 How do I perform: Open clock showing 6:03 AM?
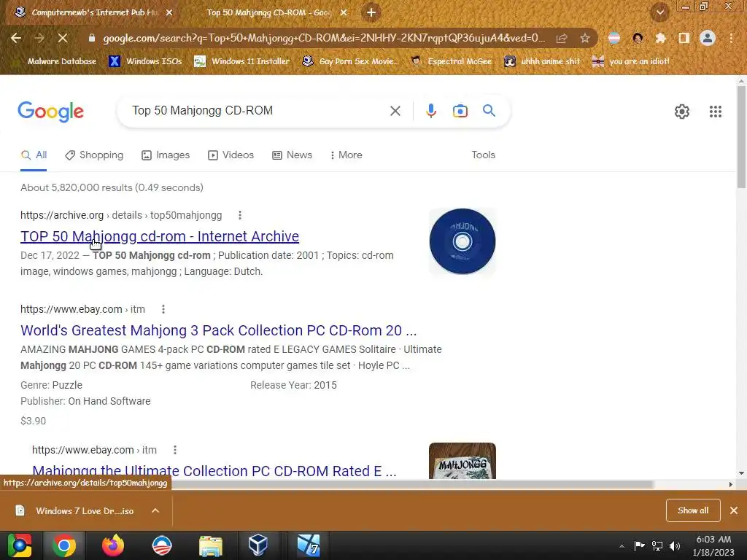coord(713,545)
